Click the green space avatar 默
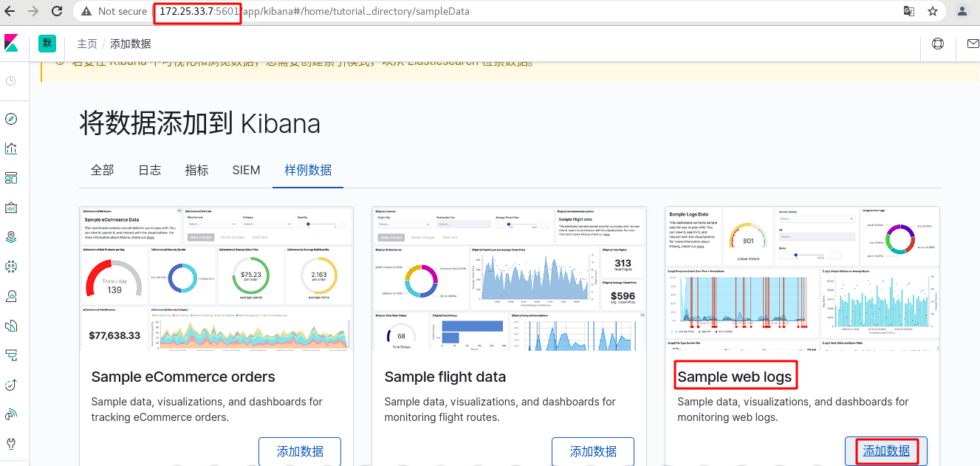The width and height of the screenshot is (980, 466). pos(47,43)
